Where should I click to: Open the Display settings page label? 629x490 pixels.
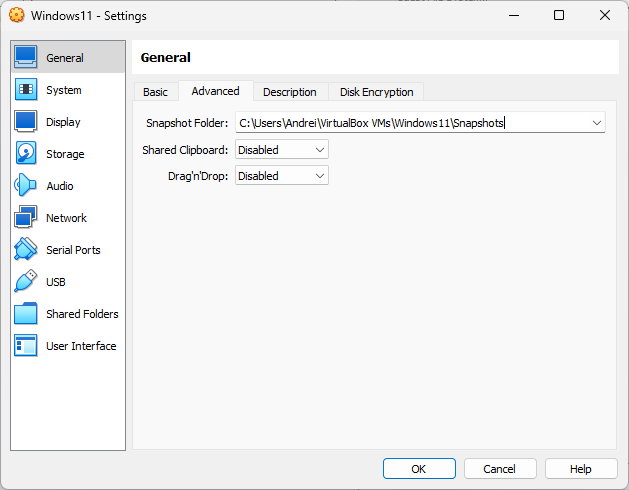63,122
